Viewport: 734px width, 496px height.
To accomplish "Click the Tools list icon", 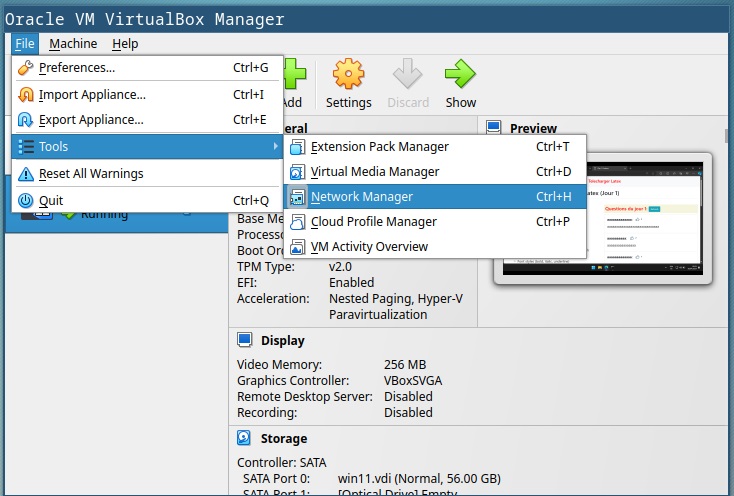I will pos(26,146).
